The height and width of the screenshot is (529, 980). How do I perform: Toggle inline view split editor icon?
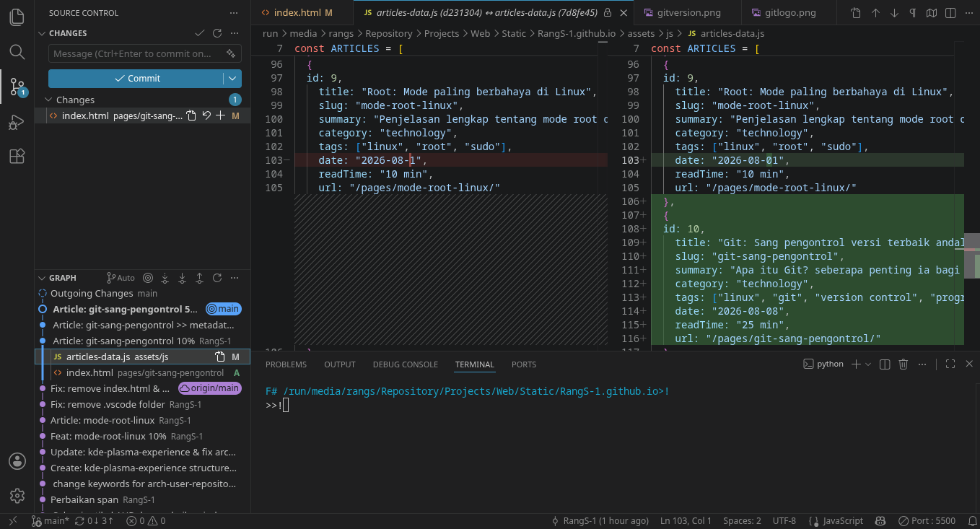(950, 13)
